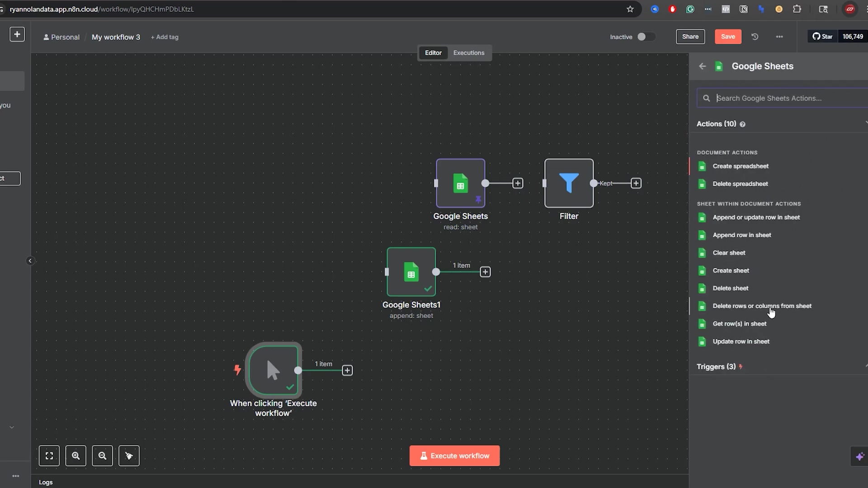
Task: Select the Editor tab
Action: click(433, 53)
